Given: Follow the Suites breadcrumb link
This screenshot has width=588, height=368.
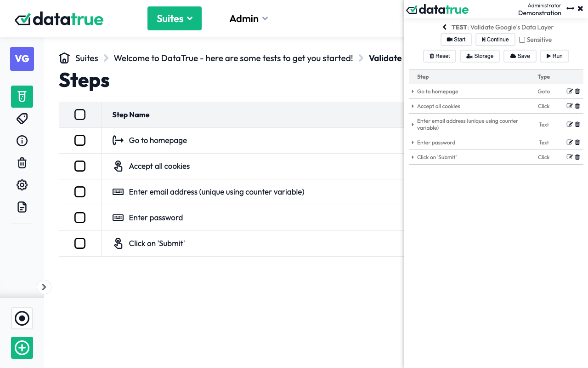Looking at the screenshot, I should tap(86, 58).
